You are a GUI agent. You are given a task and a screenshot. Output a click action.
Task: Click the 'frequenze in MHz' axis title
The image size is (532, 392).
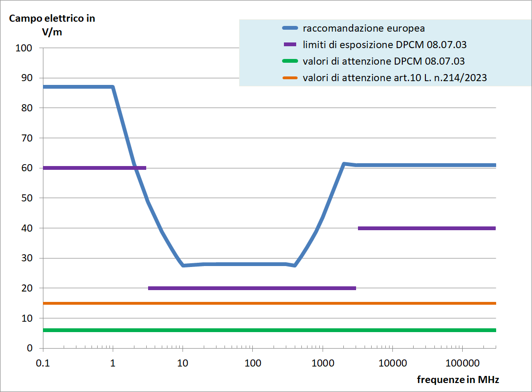point(458,379)
